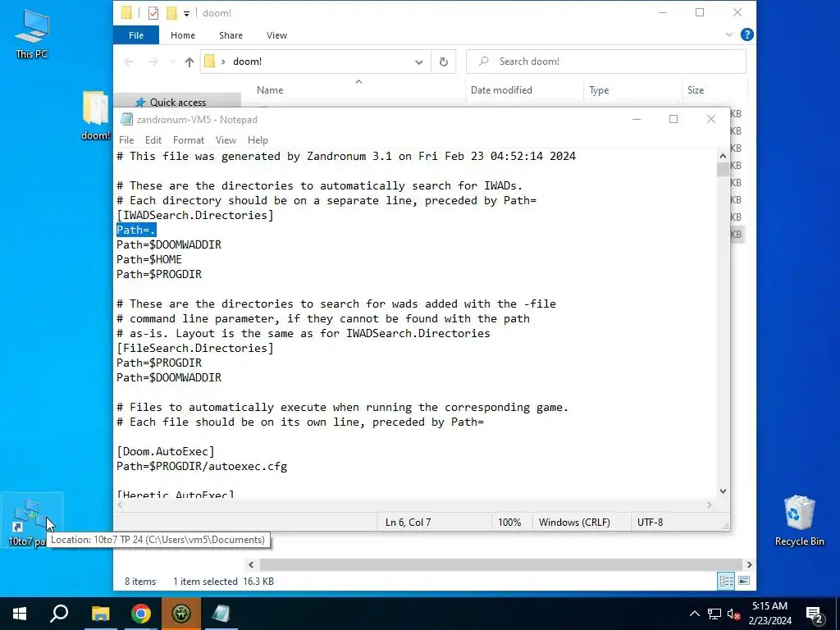Click Properties quick access toolbar icon
Screen dimensions: 840x630
153,13
